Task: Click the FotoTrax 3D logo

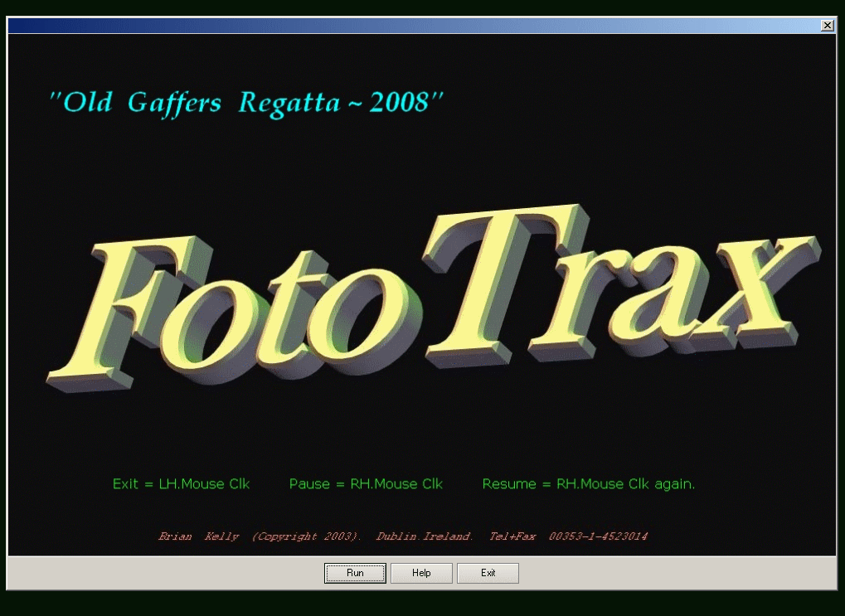Action: (433, 298)
